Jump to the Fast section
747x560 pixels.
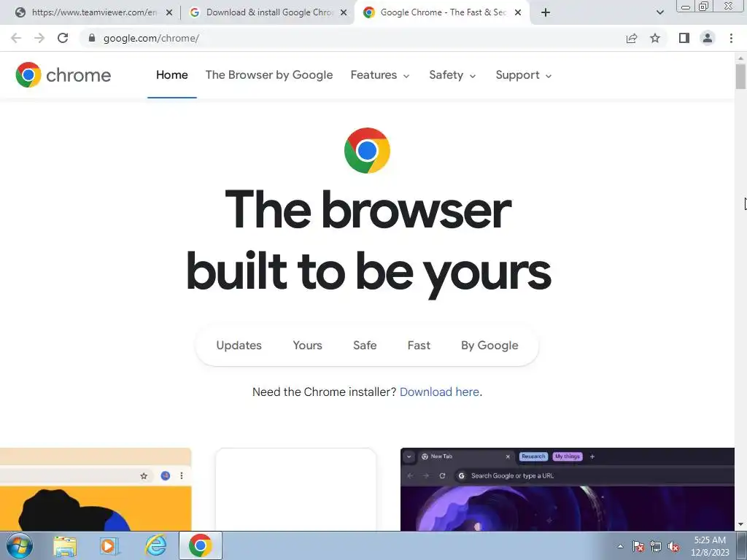(419, 345)
